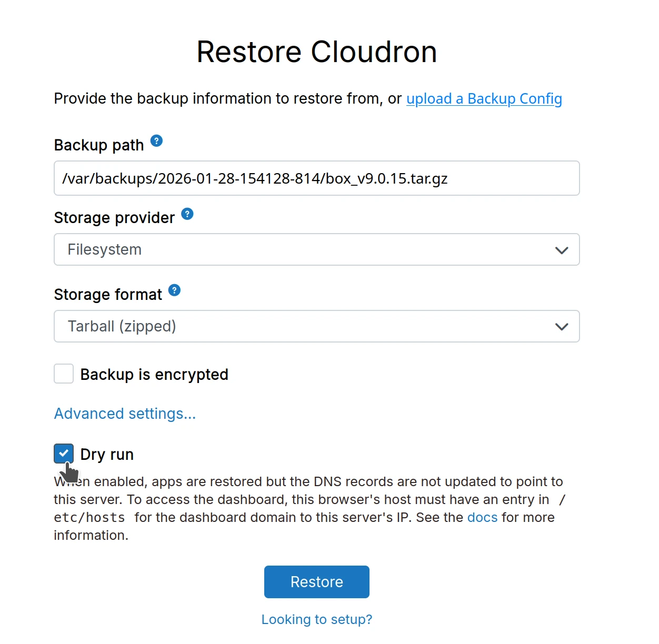This screenshot has height=644, width=659.
Task: Open the docs link in the description
Action: (482, 517)
